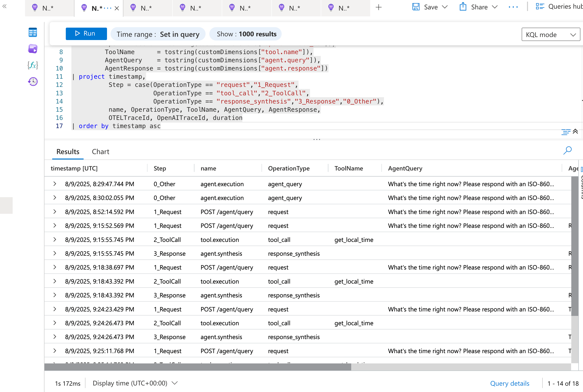Click the results vertical scrollbar
Image resolution: width=583 pixels, height=392 pixels.
click(x=575, y=246)
